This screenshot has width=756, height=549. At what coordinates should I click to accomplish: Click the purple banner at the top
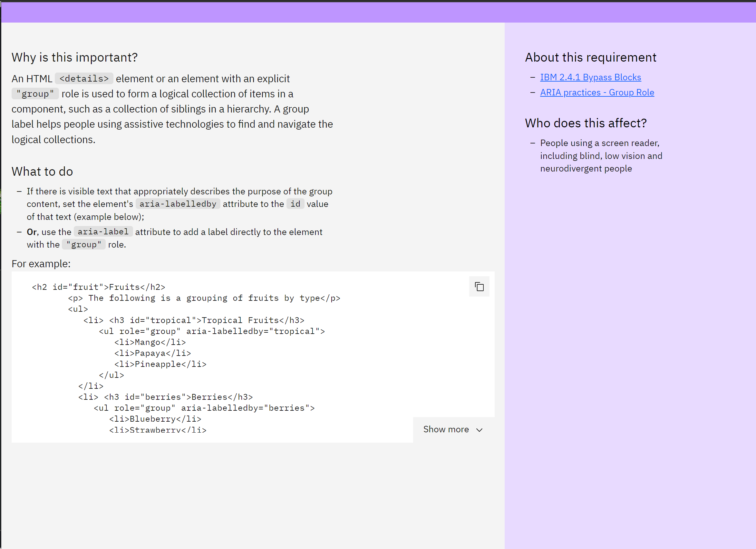pos(378,12)
